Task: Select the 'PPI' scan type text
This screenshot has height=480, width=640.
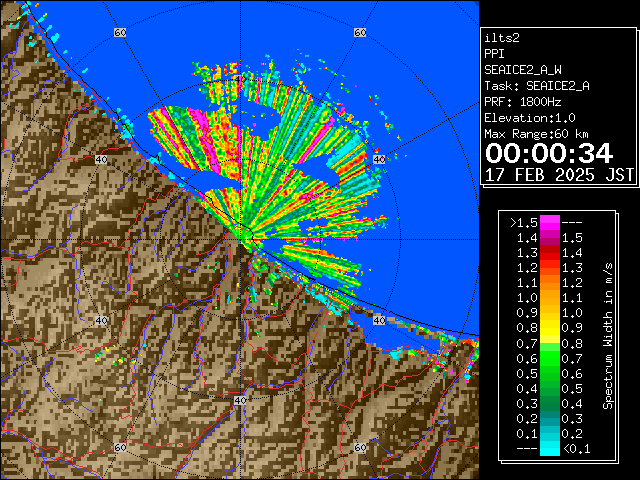Action: (x=494, y=54)
